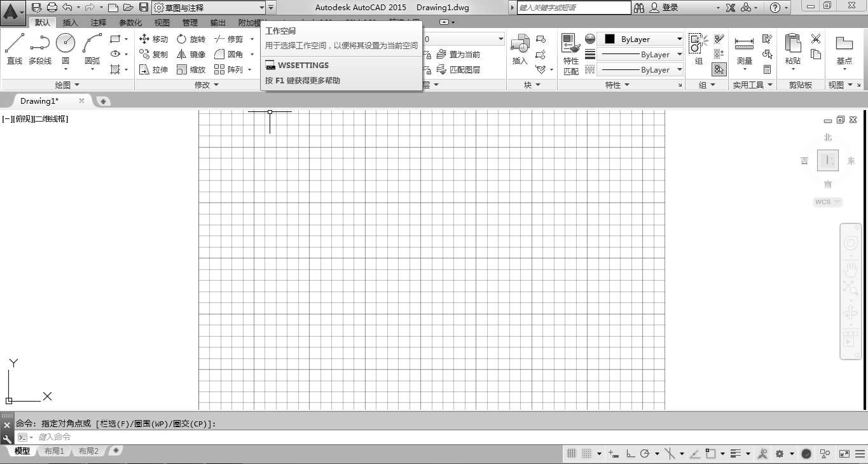Image resolution: width=868 pixels, height=464 pixels.
Task: Choose the 镜像 (Mirror) command
Action: click(x=191, y=54)
